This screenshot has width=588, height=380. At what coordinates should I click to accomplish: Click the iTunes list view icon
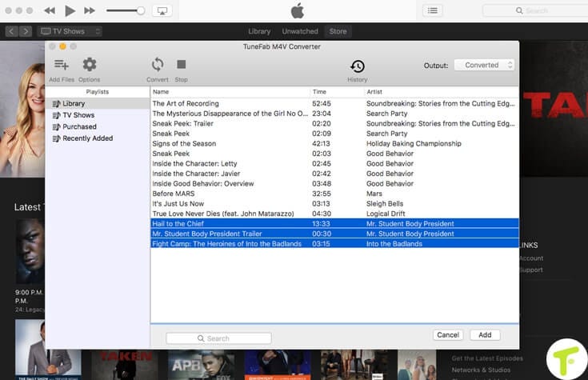point(432,10)
